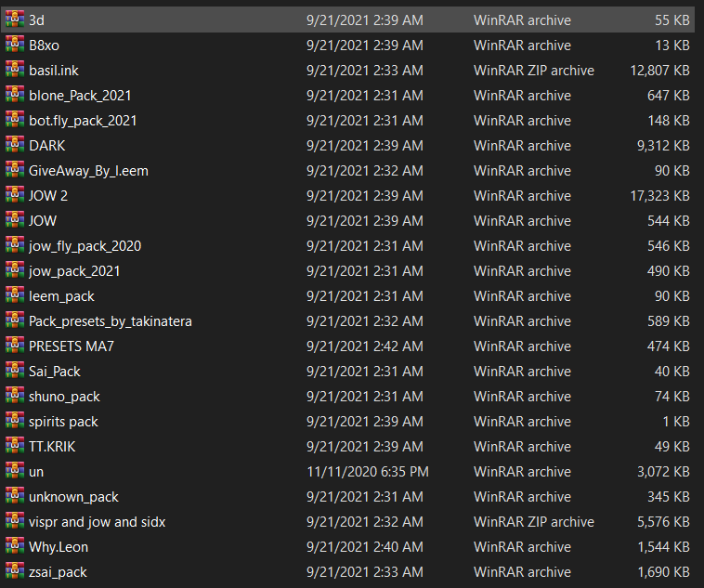Click the jow_fly_pack_2020 file name
Viewport: 704px width, 588px height.
[x=85, y=246]
